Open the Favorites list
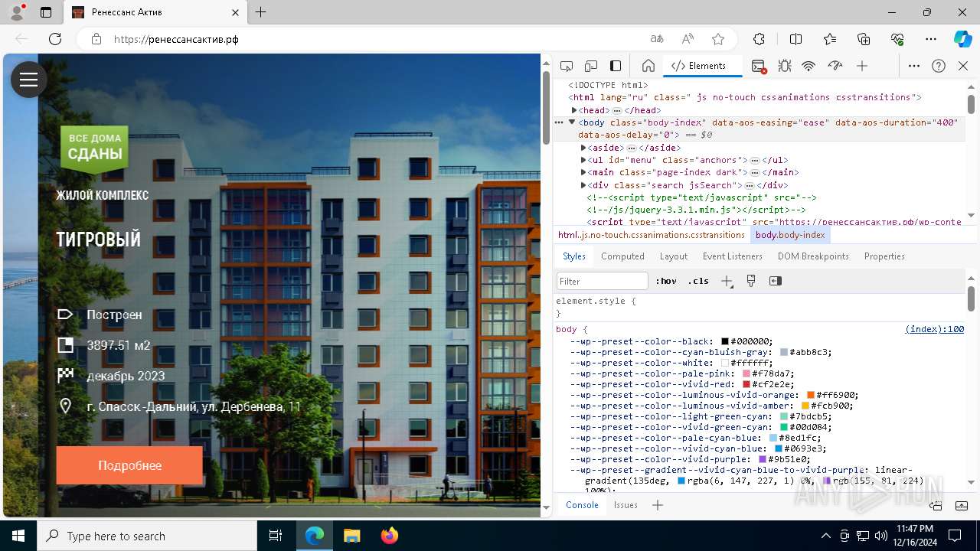 [830, 39]
